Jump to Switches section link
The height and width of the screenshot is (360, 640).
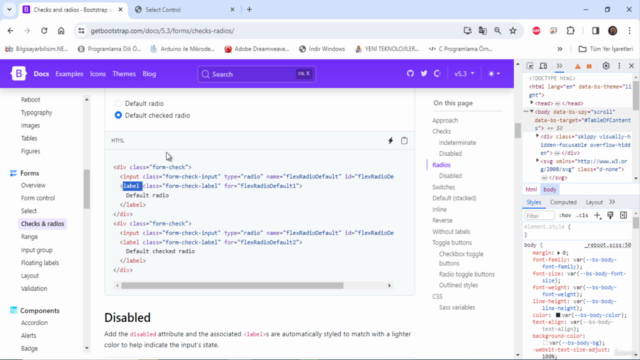(444, 187)
